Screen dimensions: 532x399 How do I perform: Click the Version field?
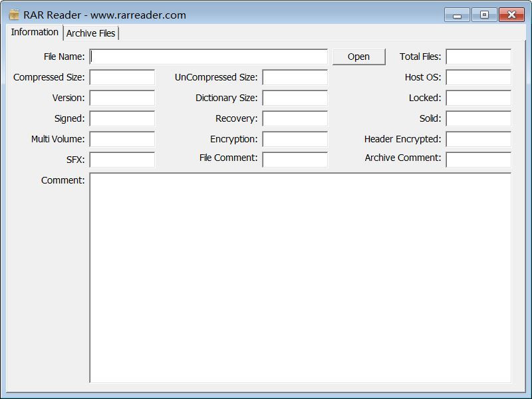[122, 98]
